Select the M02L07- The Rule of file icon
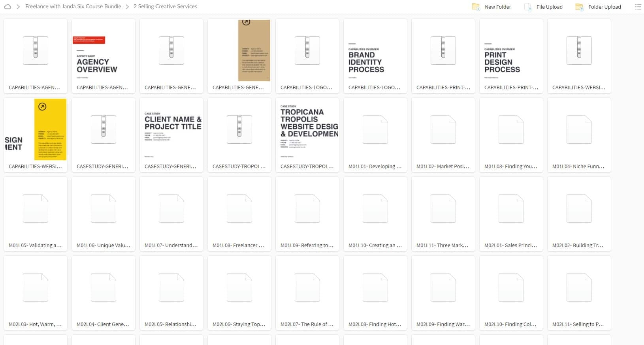The image size is (644, 345). click(x=307, y=287)
